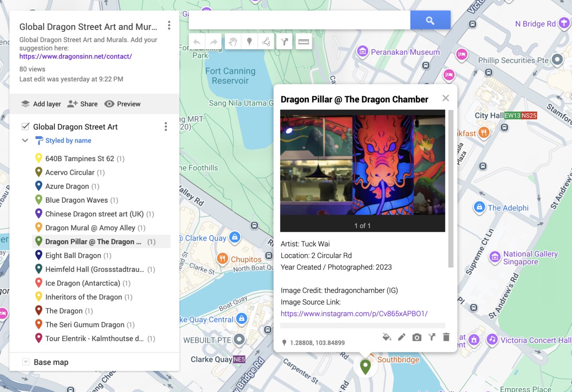This screenshot has height=392, width=572.
Task: Click the hand pan tool
Action: coord(233,42)
